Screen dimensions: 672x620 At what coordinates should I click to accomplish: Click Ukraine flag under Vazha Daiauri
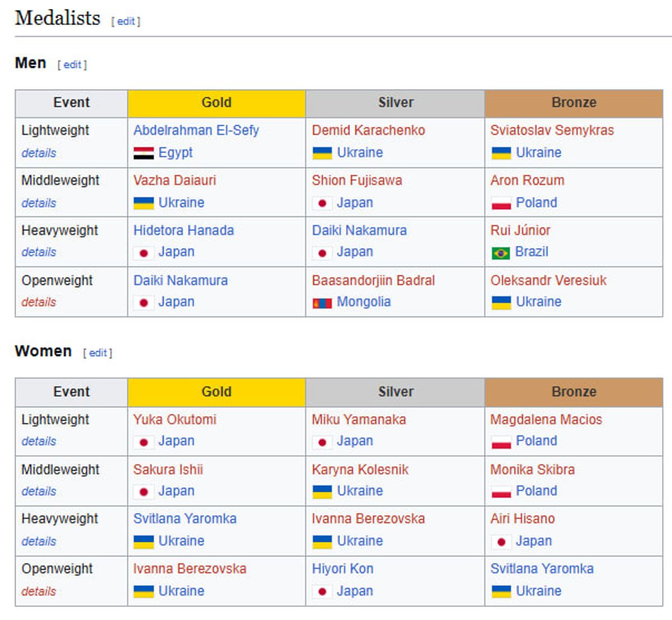143,203
